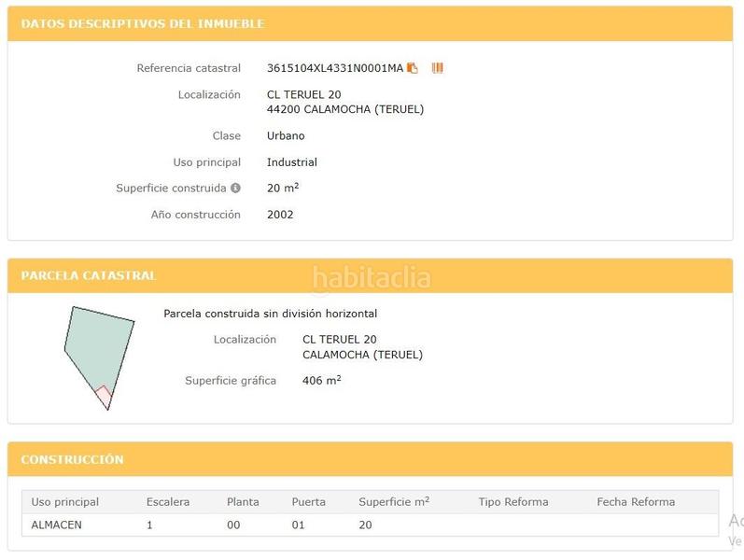Click the barcode icon beside the reference

coord(437,68)
